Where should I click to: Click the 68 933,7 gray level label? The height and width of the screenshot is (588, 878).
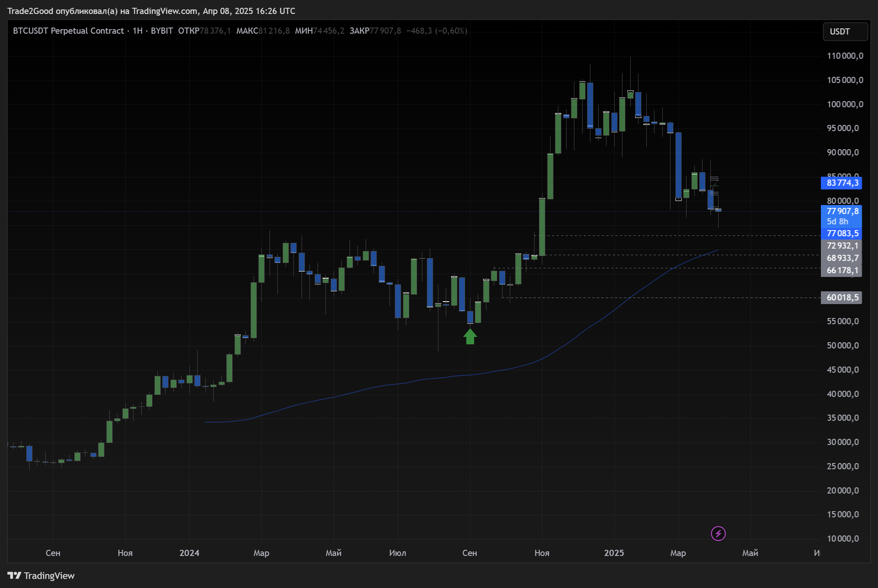click(841, 258)
